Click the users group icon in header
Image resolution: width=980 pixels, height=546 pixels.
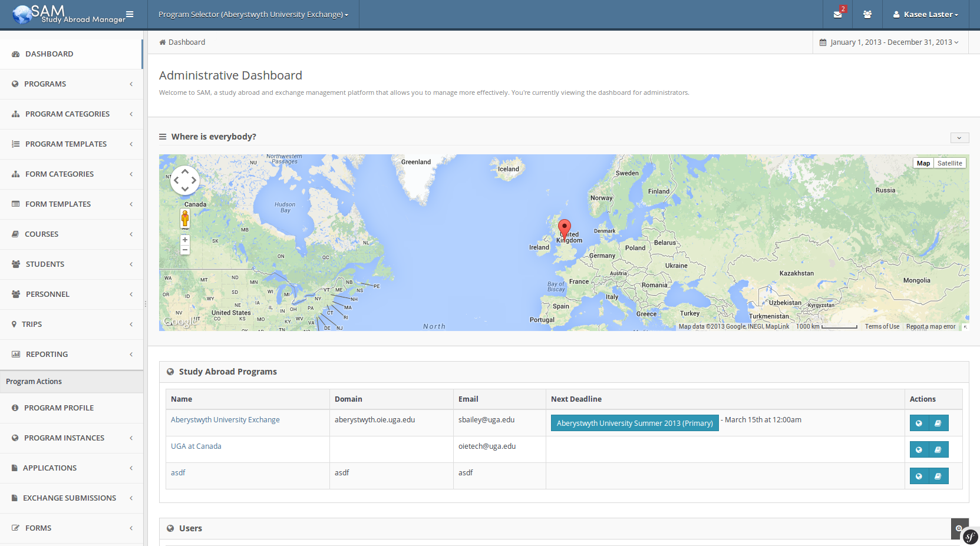pos(867,14)
